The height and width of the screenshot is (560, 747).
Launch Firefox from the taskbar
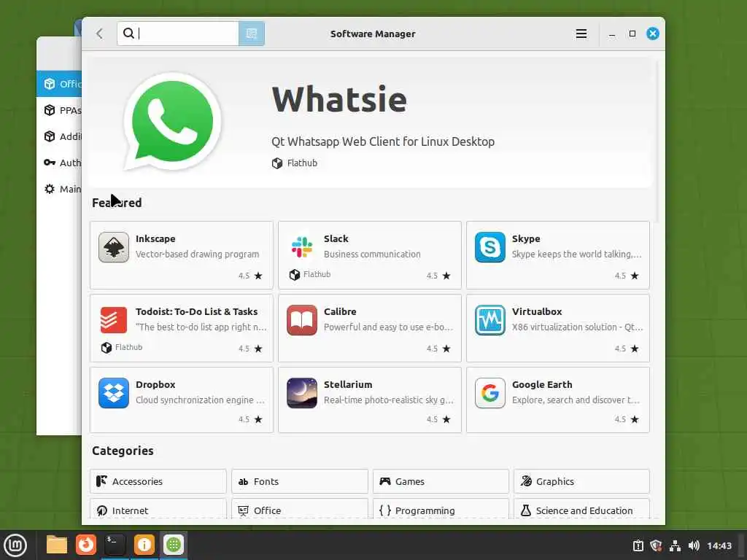(86, 545)
